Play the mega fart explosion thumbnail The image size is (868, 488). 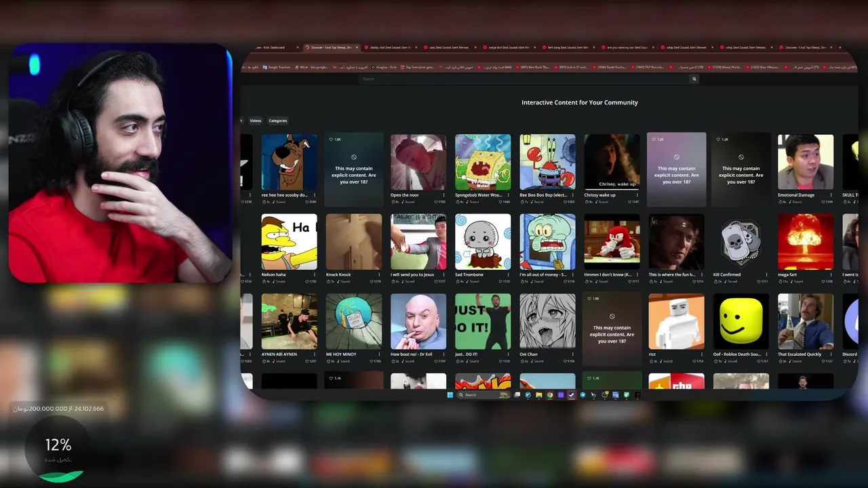click(806, 242)
